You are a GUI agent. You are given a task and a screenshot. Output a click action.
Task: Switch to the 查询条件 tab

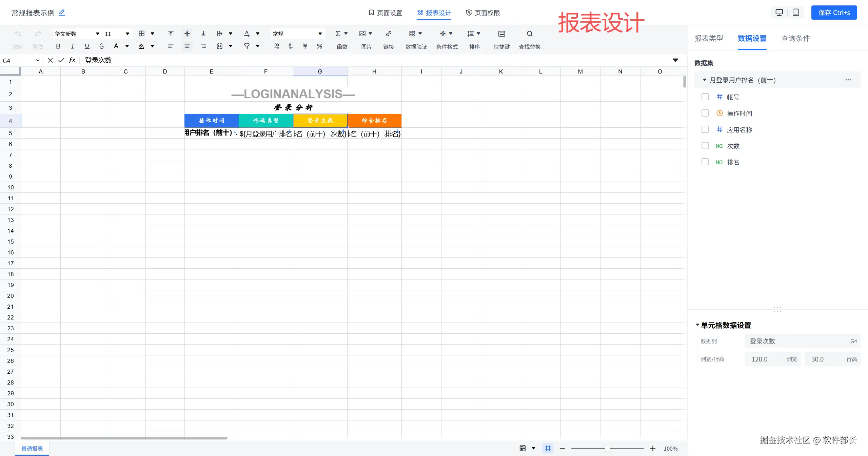[795, 38]
